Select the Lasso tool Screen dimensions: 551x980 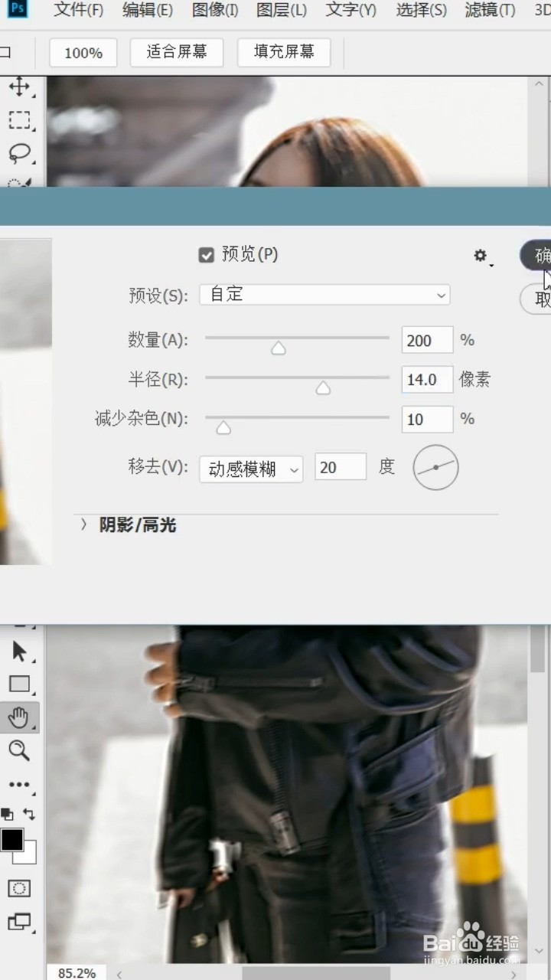pos(19,153)
